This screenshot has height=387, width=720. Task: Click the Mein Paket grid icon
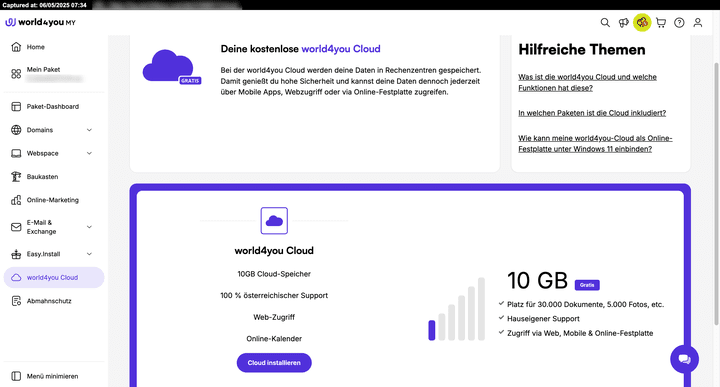(16, 74)
